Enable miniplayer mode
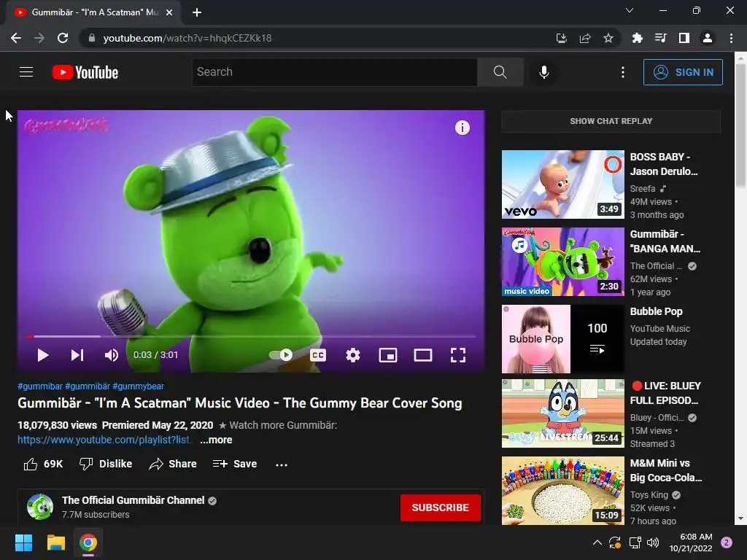Viewport: 747px width, 560px height. click(x=388, y=355)
